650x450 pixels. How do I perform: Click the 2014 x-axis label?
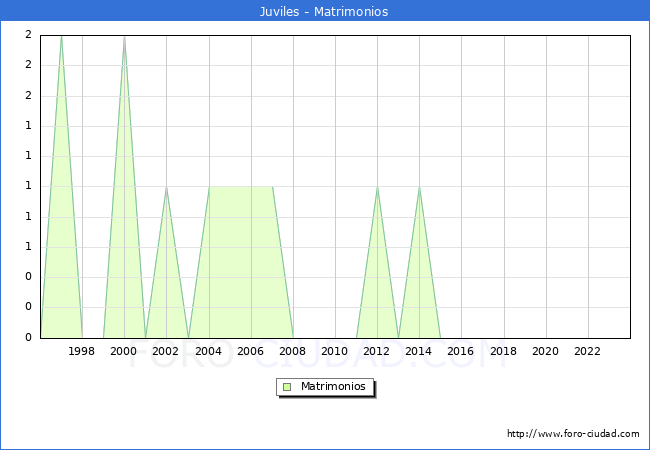419,351
